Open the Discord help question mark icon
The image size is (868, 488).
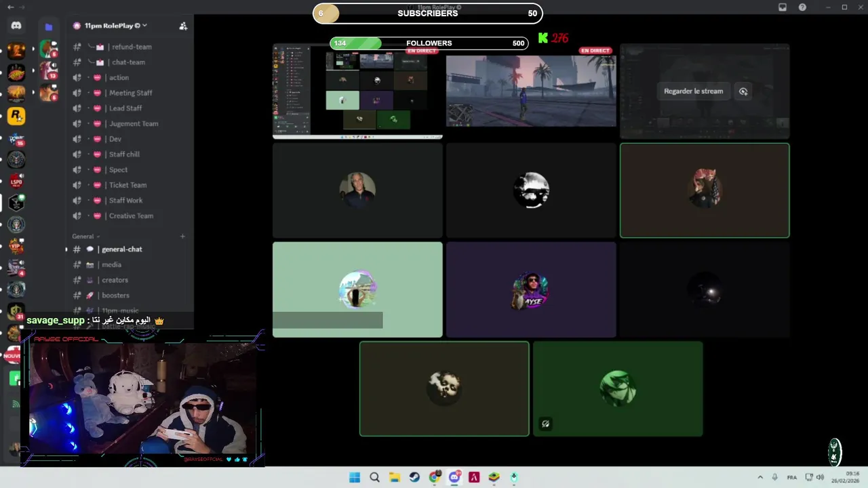(x=803, y=7)
